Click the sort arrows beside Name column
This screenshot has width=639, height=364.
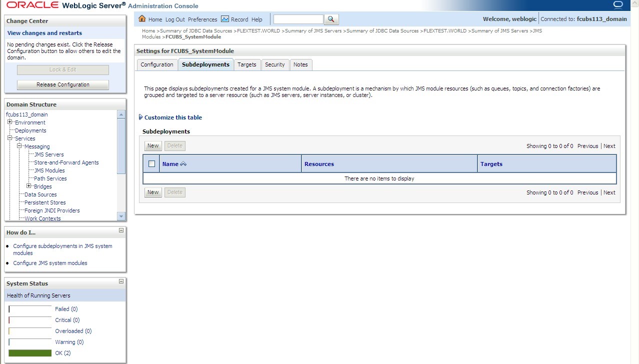coord(183,164)
